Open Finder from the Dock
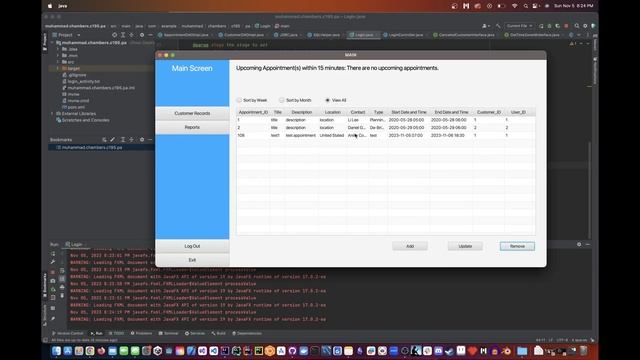The image size is (640, 360). coord(56,350)
